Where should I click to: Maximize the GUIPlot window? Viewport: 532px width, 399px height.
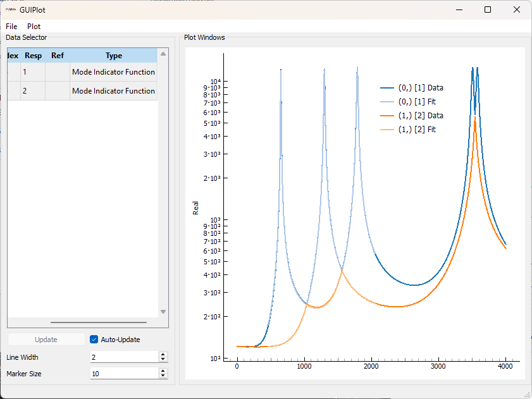[488, 9]
